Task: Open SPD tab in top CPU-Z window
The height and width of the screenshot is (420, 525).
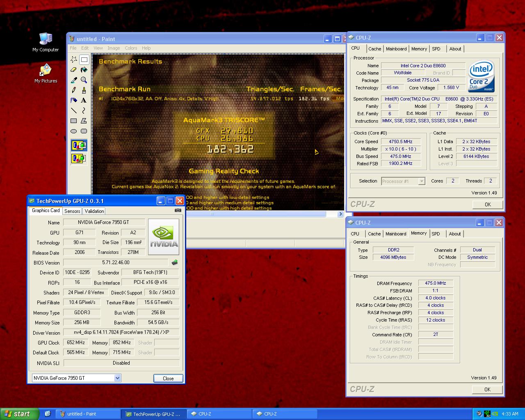Action: pos(436,49)
